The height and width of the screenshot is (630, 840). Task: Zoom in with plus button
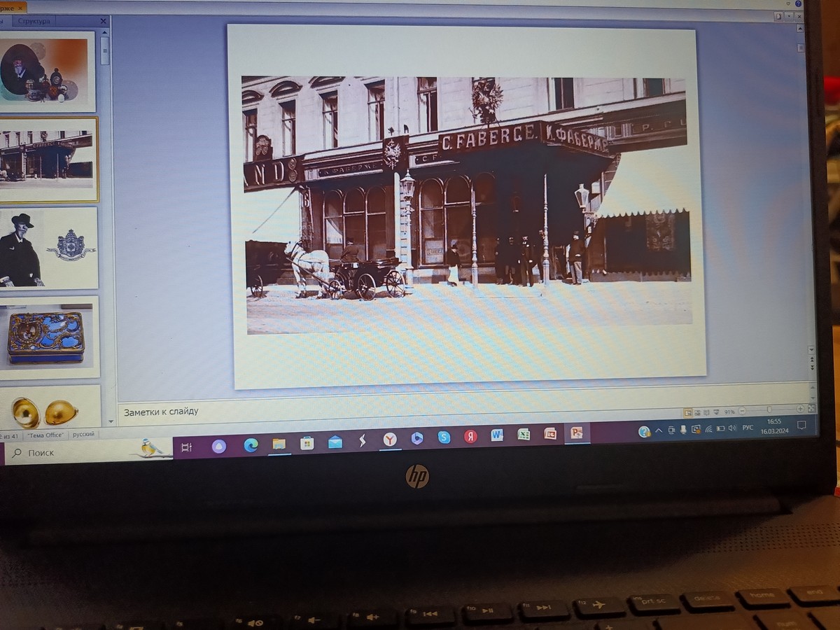[800, 409]
